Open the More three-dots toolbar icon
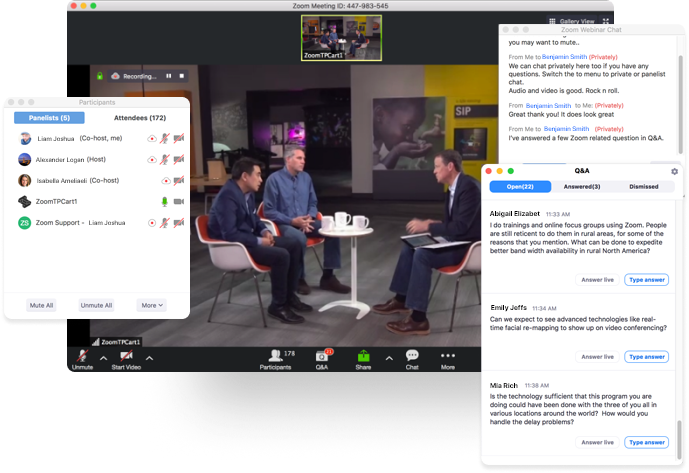The image size is (689, 473). (448, 356)
